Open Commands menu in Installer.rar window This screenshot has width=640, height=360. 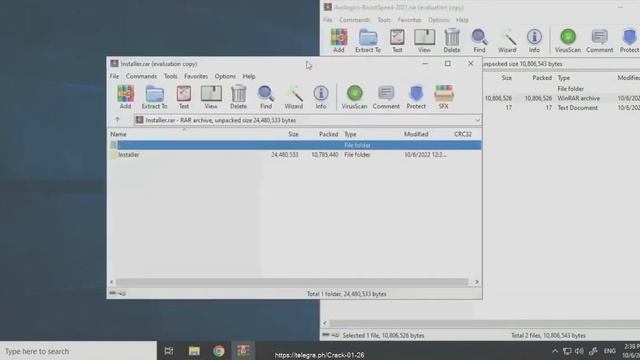pyautogui.click(x=141, y=76)
